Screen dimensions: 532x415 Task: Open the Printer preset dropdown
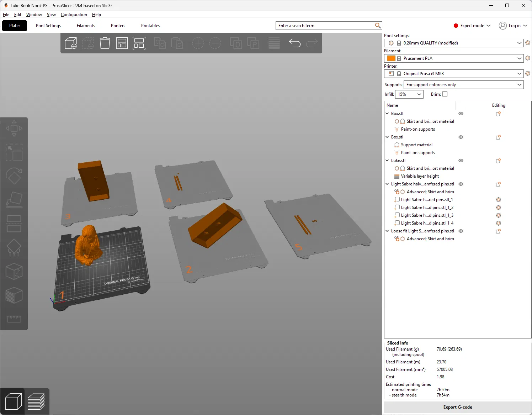(454, 74)
